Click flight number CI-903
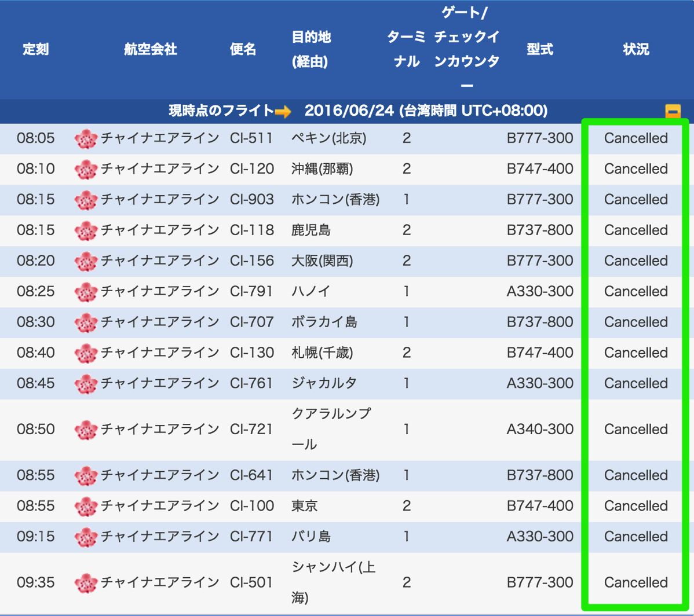Screen dimensions: 694x616 [x=252, y=200]
